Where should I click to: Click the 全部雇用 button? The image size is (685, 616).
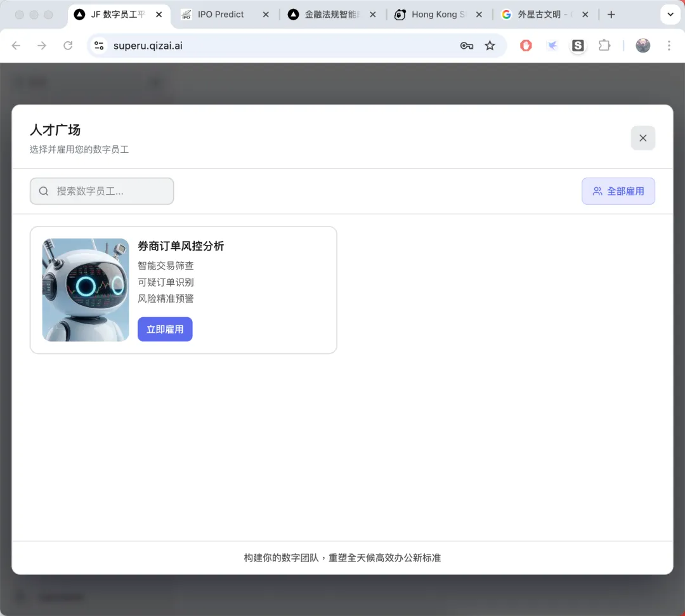618,190
